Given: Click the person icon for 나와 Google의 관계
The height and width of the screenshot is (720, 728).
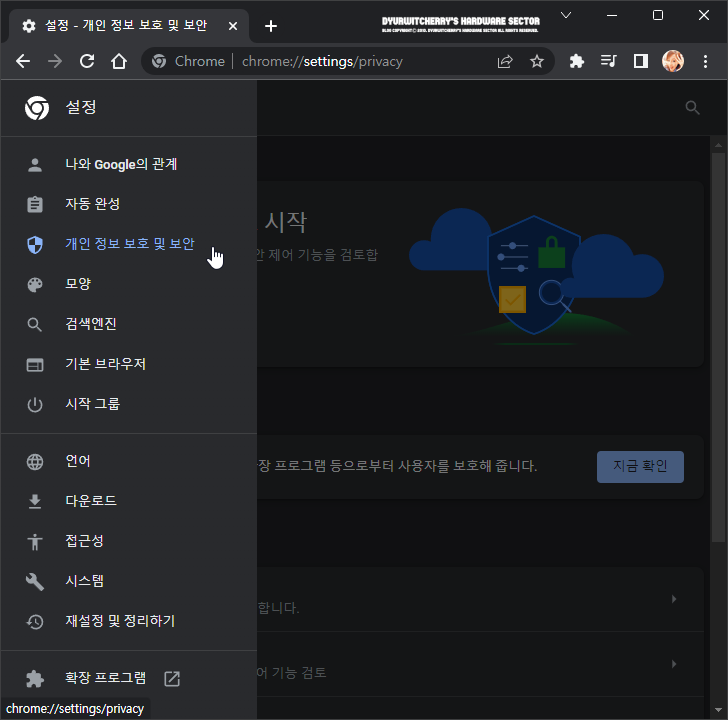Looking at the screenshot, I should [x=35, y=165].
